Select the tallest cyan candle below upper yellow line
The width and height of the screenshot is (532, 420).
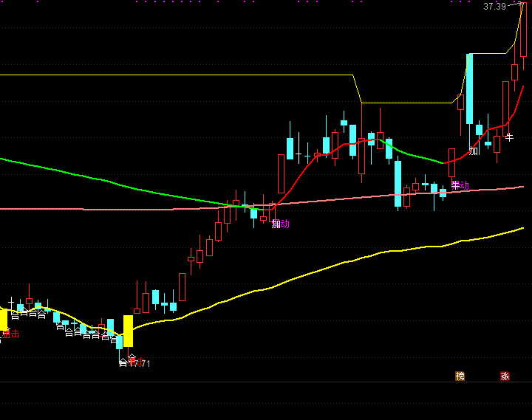[470, 89]
